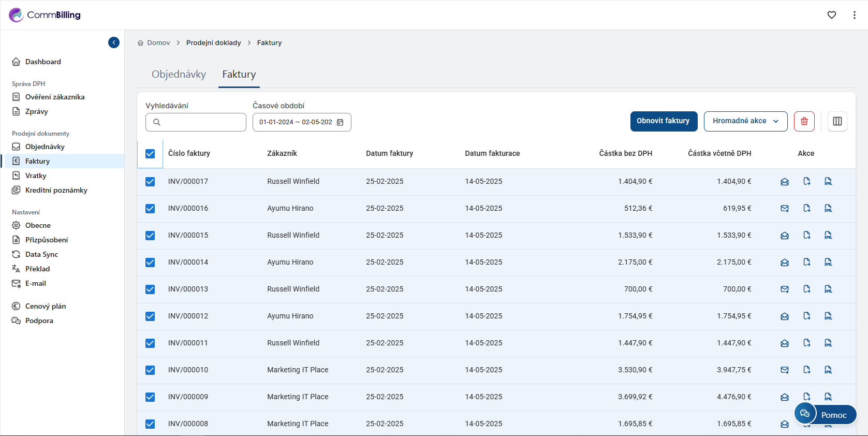Click the heart favorites icon
The height and width of the screenshot is (436, 868).
pos(831,15)
